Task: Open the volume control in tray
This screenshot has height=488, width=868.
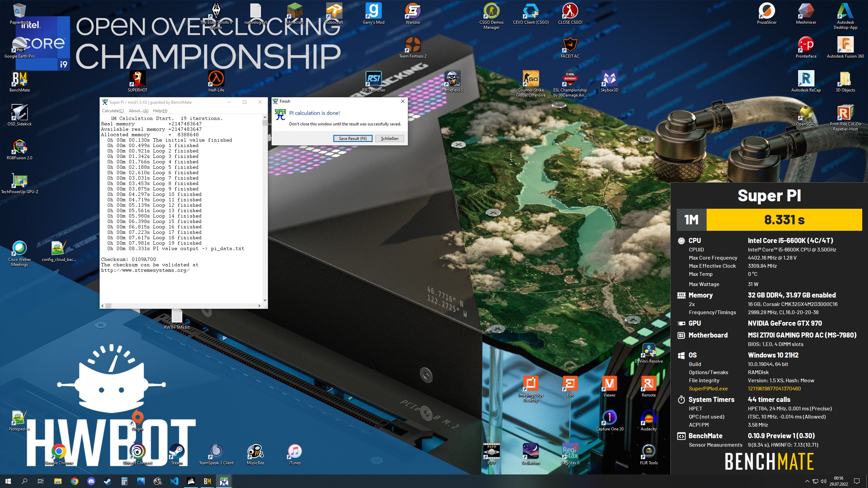Action: click(x=824, y=481)
